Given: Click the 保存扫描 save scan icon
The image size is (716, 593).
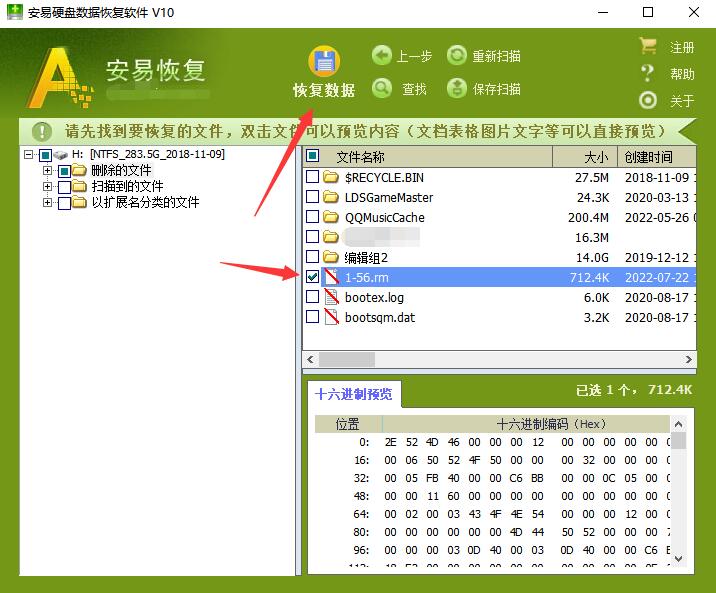Looking at the screenshot, I should pos(457,88).
